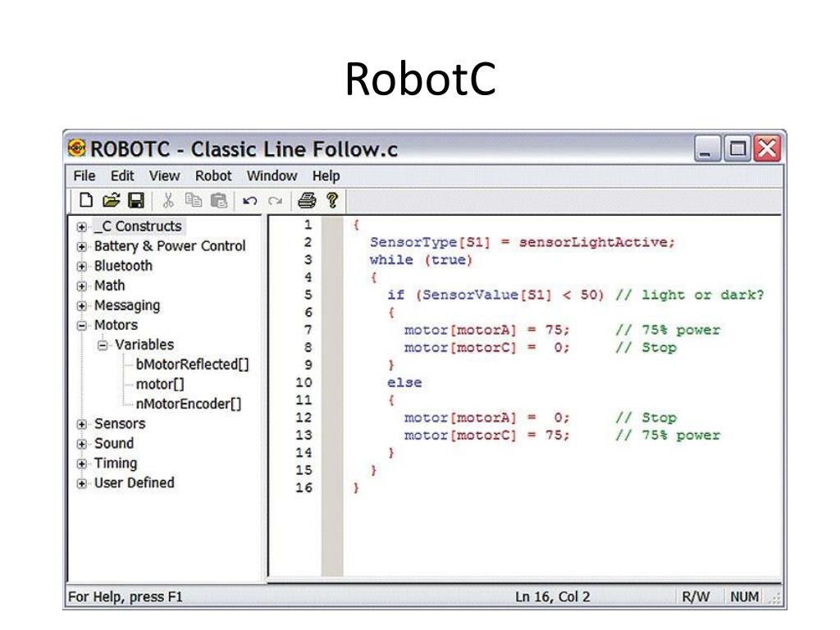Select the Timing category label
This screenshot has width=840, height=630.
click(x=115, y=463)
